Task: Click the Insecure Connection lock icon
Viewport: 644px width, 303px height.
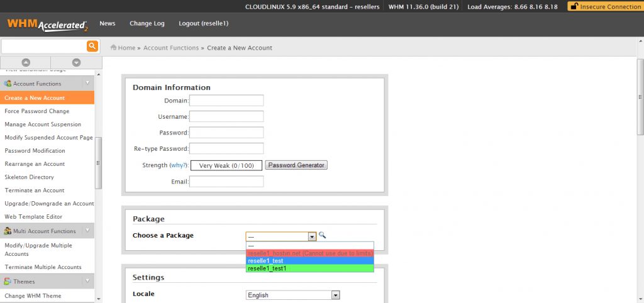Action: 574,6
